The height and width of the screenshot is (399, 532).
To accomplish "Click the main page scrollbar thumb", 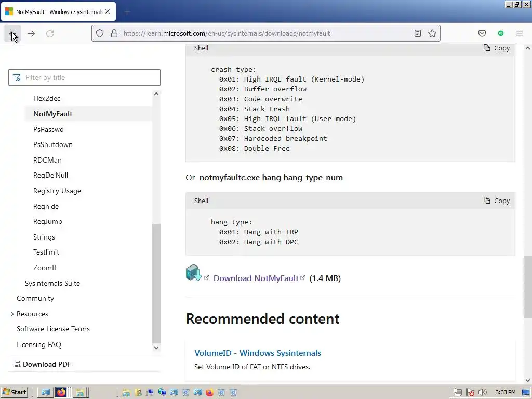I will coord(528,286).
